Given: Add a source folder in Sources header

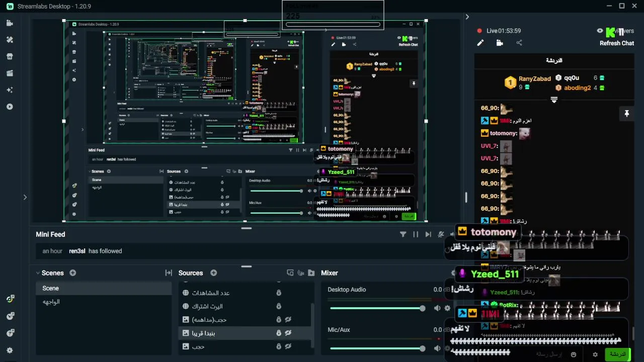Looking at the screenshot, I should [x=312, y=273].
